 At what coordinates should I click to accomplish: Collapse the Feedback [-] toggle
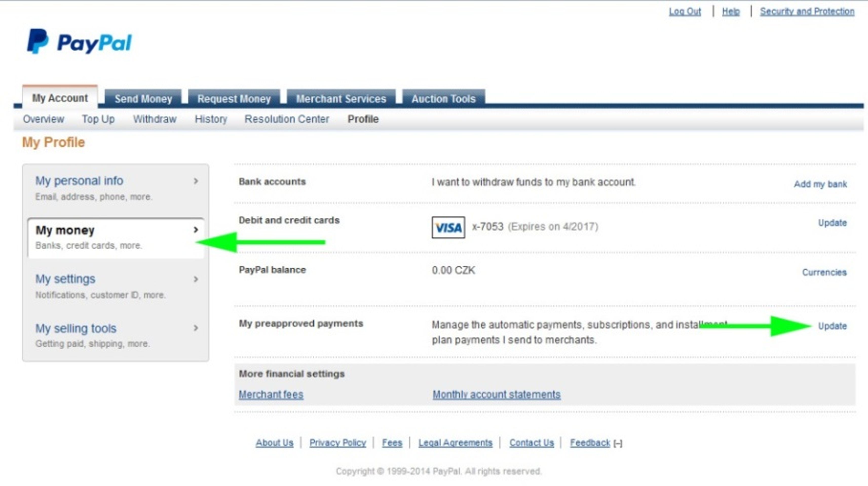pos(618,443)
